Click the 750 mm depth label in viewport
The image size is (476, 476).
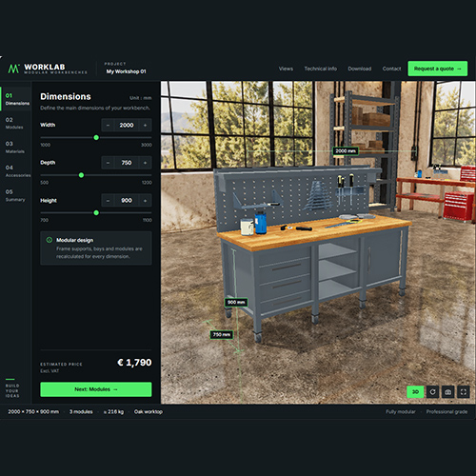pyautogui.click(x=222, y=334)
